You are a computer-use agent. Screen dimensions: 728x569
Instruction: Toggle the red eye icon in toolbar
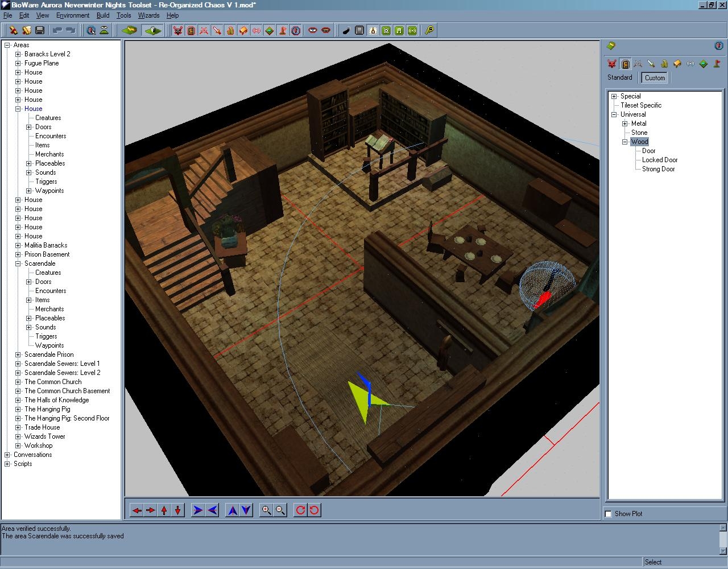312,30
